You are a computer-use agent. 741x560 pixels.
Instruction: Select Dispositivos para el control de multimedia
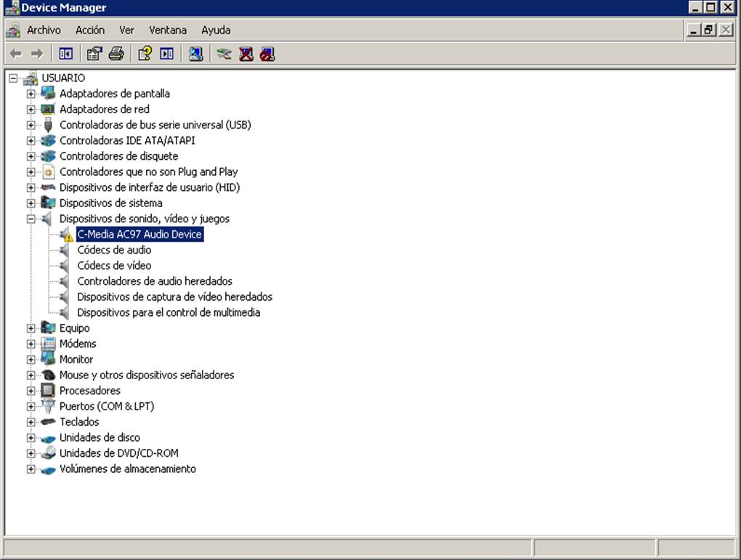(x=169, y=312)
